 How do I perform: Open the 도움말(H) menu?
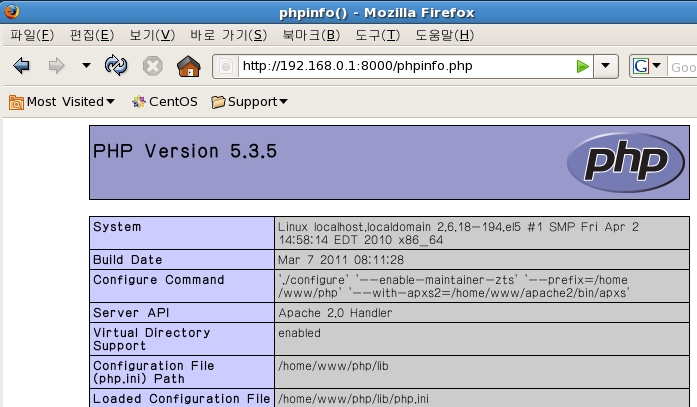pyautogui.click(x=444, y=35)
